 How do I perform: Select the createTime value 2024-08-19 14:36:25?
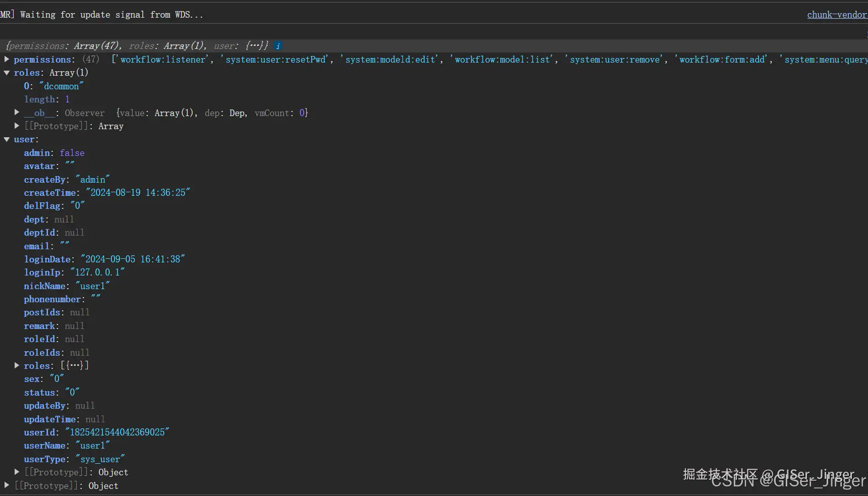click(138, 193)
